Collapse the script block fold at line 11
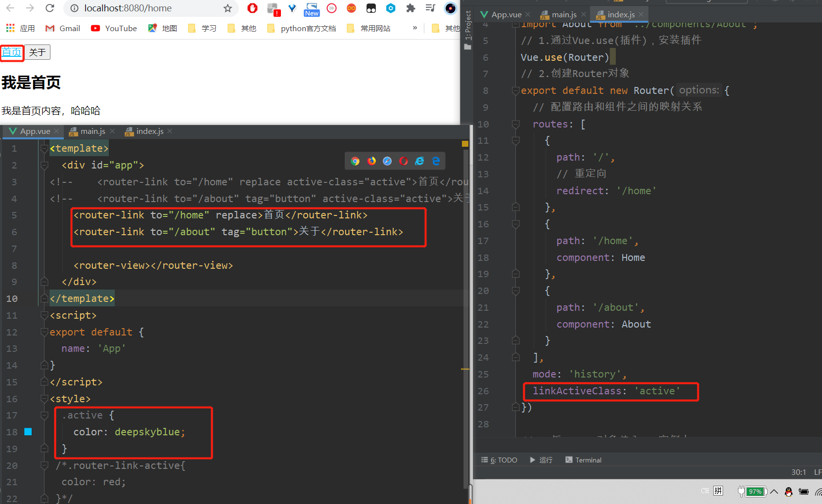Image resolution: width=822 pixels, height=504 pixels. (45, 315)
